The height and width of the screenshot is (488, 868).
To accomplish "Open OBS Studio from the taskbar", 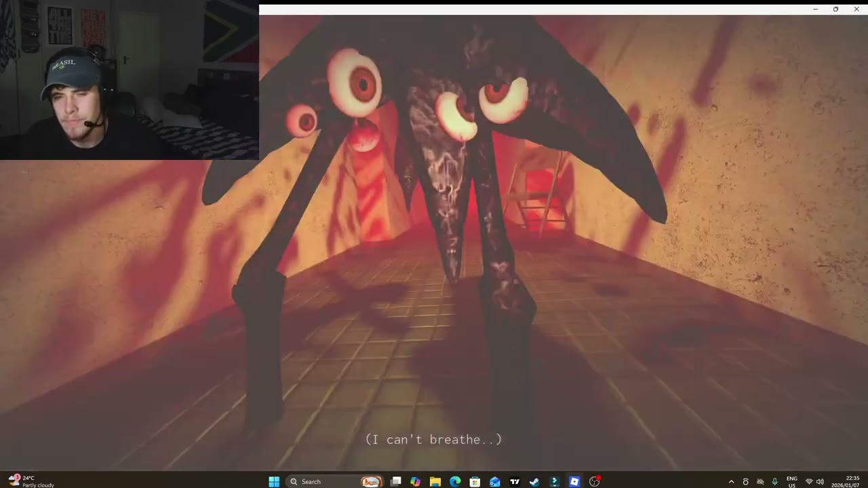I will (595, 481).
